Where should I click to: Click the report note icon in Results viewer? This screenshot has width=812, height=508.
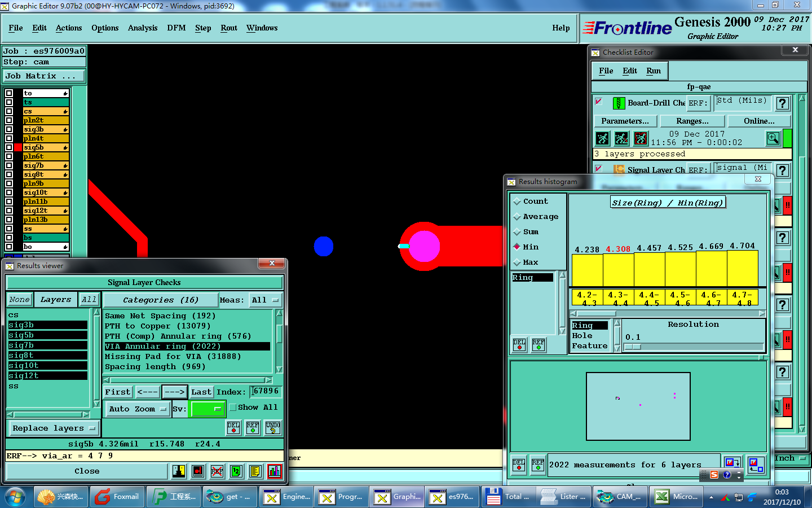255,471
